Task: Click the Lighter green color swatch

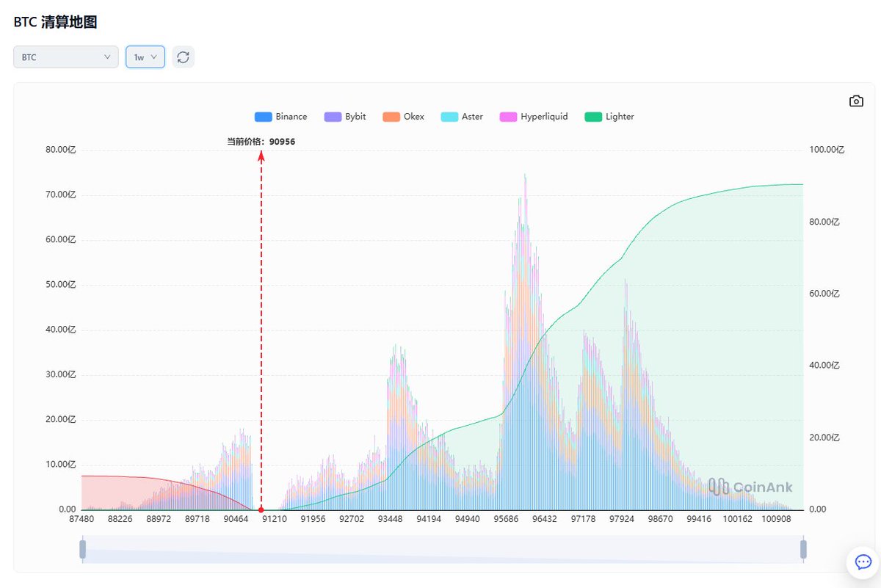Action: pos(593,117)
